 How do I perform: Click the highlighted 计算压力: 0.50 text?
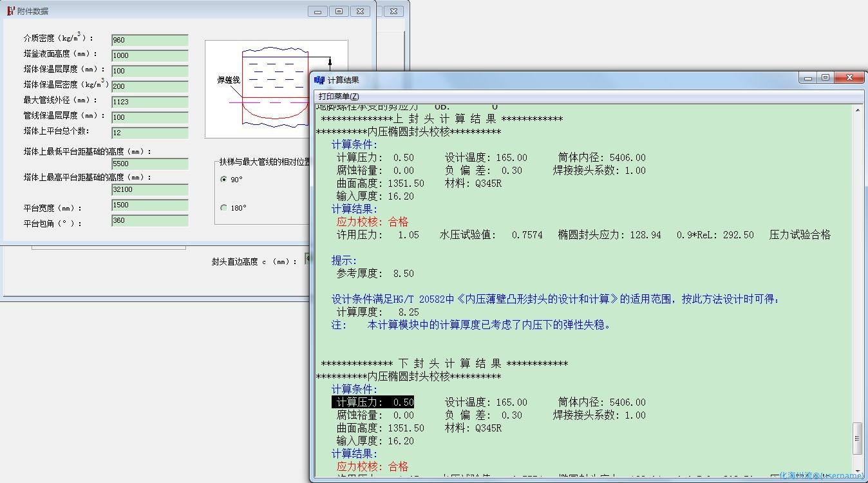pyautogui.click(x=373, y=402)
